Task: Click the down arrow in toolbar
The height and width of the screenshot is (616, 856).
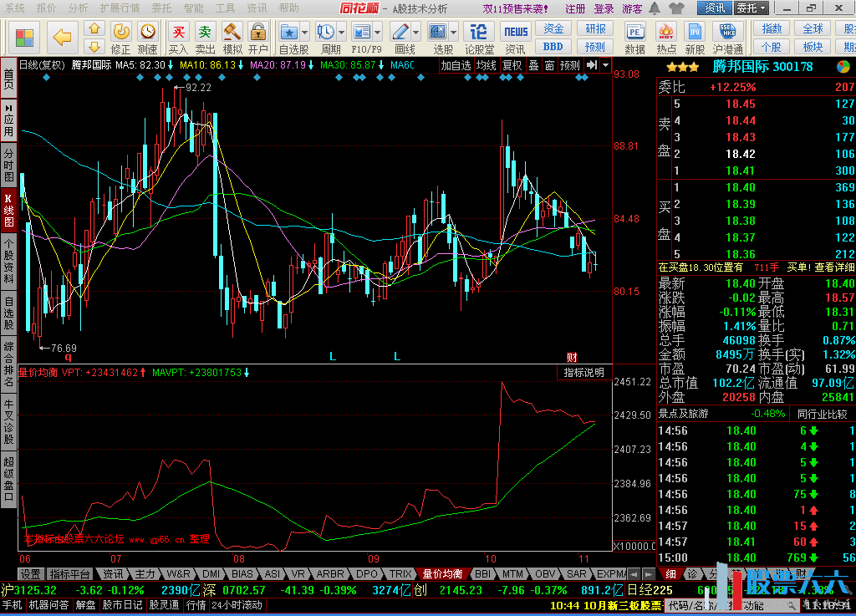Action: pos(94,46)
